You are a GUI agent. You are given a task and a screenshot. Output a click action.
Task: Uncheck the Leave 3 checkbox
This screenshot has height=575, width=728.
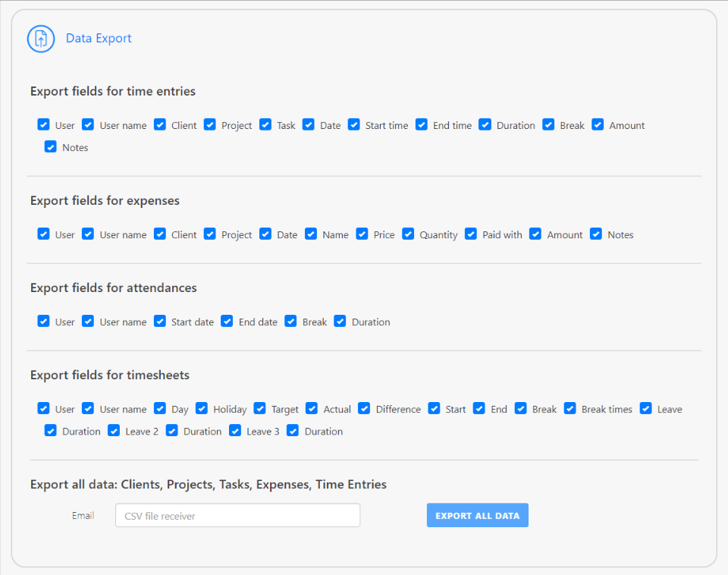[235, 430]
